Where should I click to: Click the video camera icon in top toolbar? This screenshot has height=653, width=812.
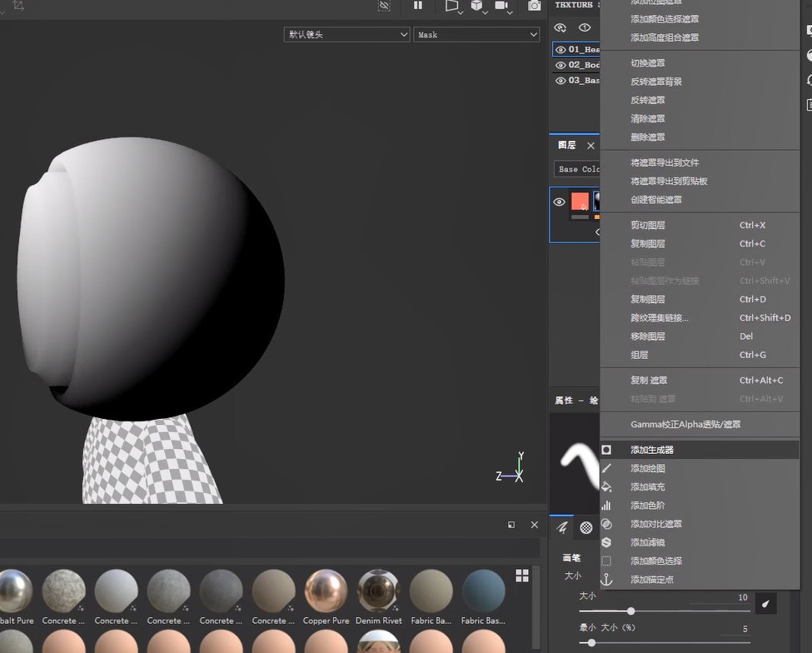[x=501, y=5]
